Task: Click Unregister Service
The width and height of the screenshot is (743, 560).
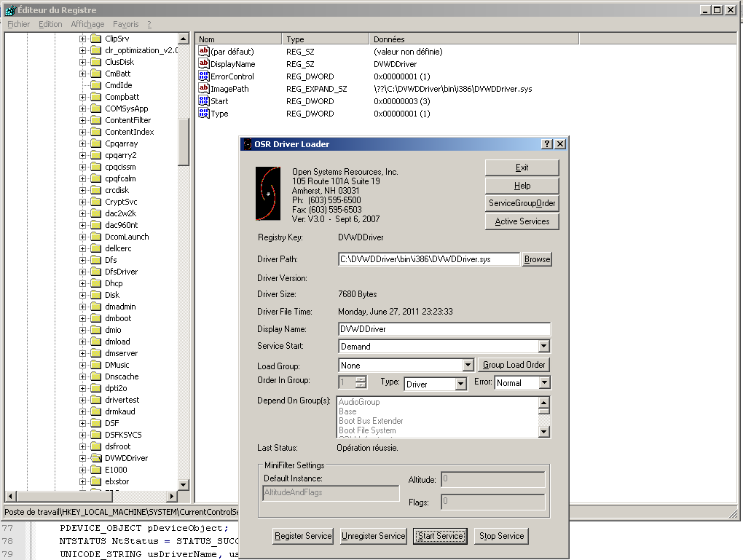Action: tap(374, 536)
